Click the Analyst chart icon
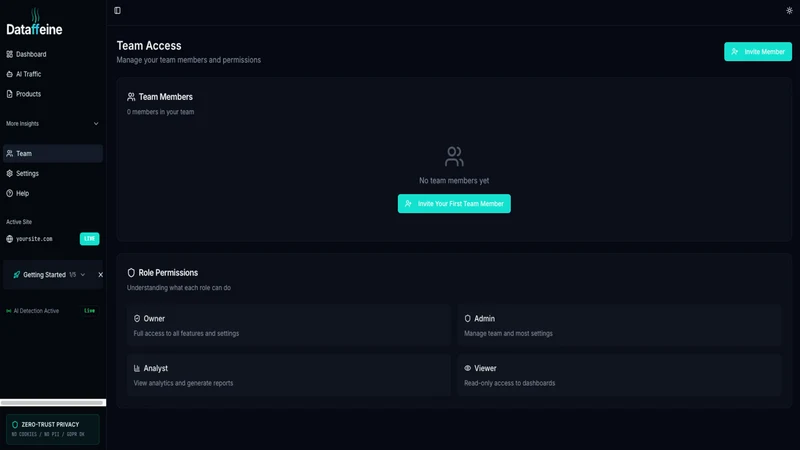 [137, 368]
